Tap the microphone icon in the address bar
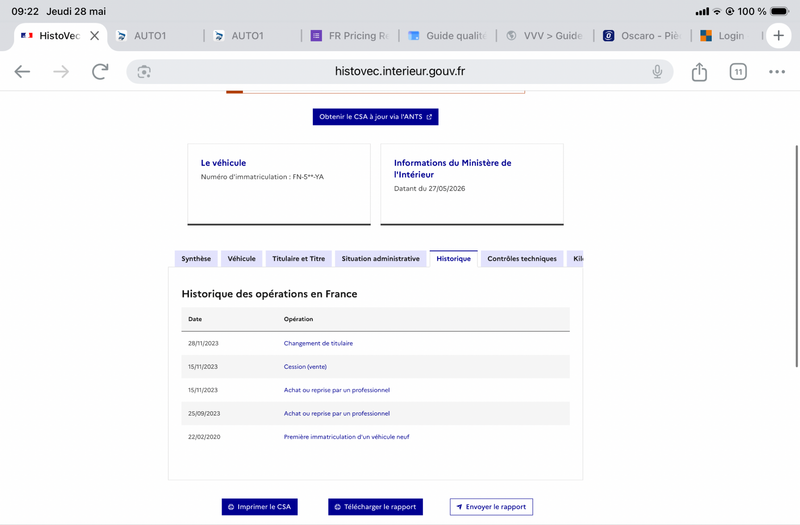The height and width of the screenshot is (525, 800). point(657,72)
